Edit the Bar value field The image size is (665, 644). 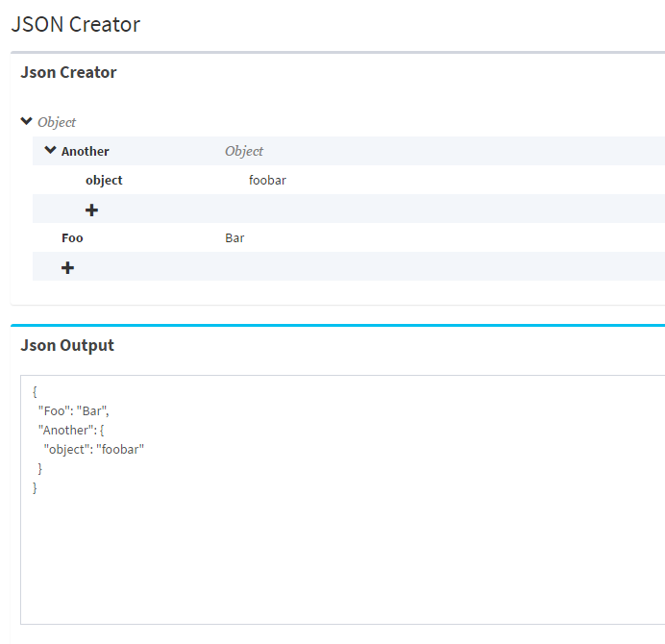coord(234,238)
